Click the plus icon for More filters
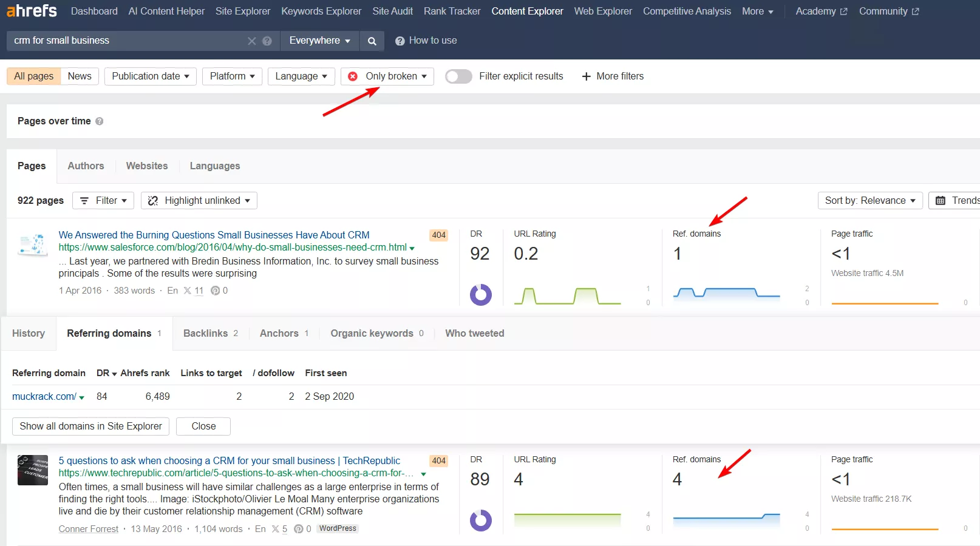This screenshot has width=980, height=546. click(x=586, y=76)
